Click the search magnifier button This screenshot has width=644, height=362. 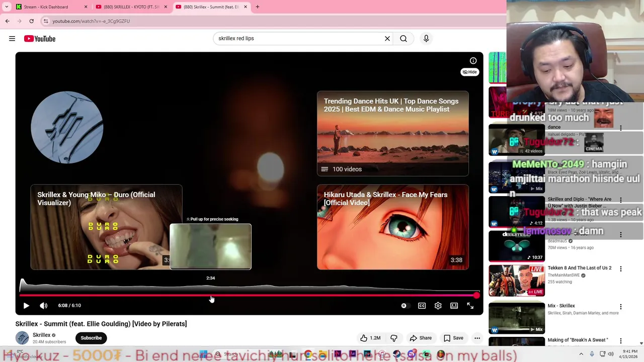(x=404, y=38)
